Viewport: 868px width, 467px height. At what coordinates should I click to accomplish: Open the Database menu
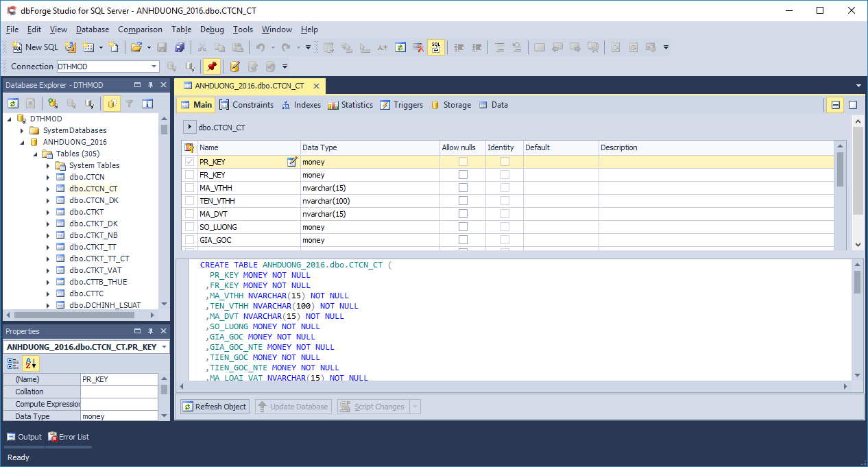tap(92, 29)
